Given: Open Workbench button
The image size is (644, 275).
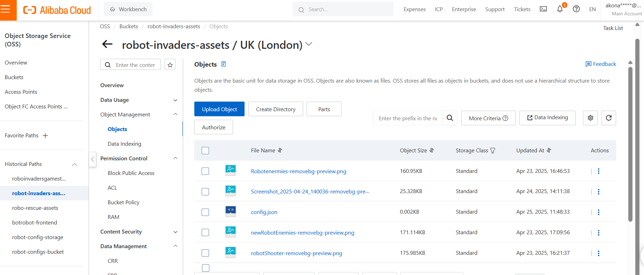Looking at the screenshot, I should (128, 9).
